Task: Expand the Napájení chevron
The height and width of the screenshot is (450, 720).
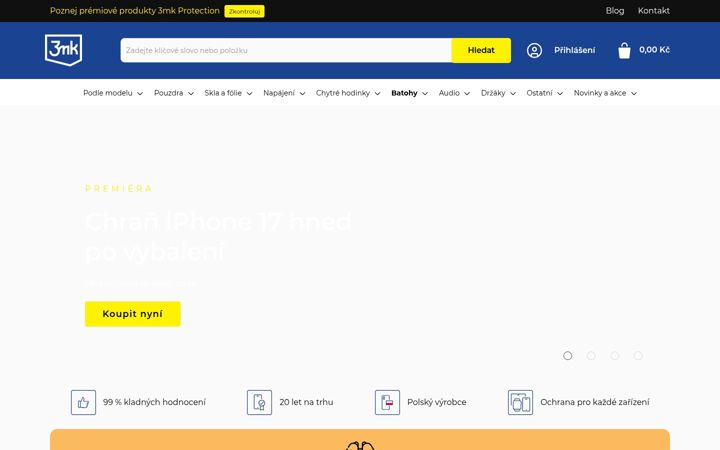Action: coord(302,94)
